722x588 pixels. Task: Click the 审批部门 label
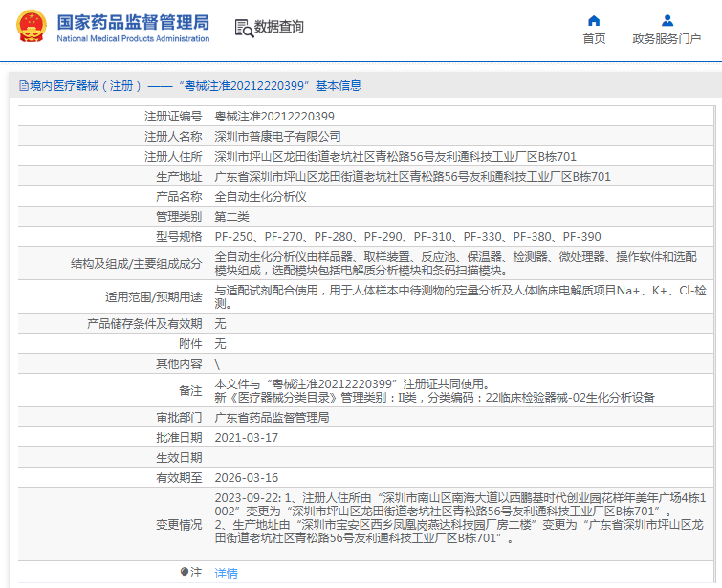(179, 418)
